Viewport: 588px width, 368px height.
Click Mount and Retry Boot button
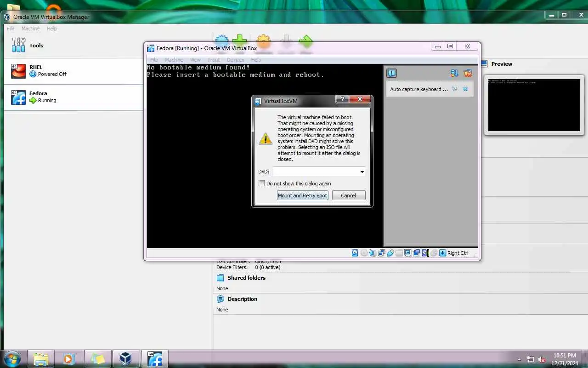303,195
